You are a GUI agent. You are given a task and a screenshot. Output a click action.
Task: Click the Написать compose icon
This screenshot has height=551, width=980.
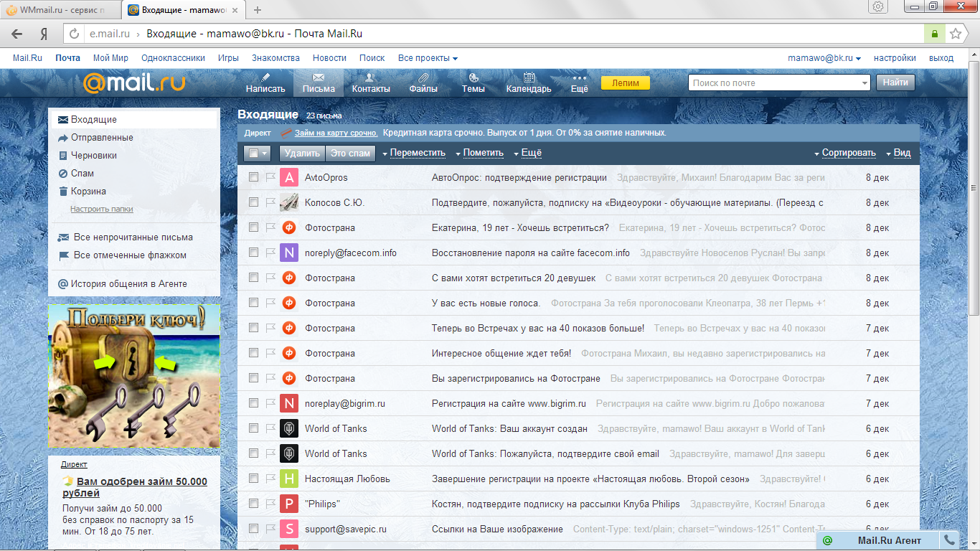(x=265, y=77)
